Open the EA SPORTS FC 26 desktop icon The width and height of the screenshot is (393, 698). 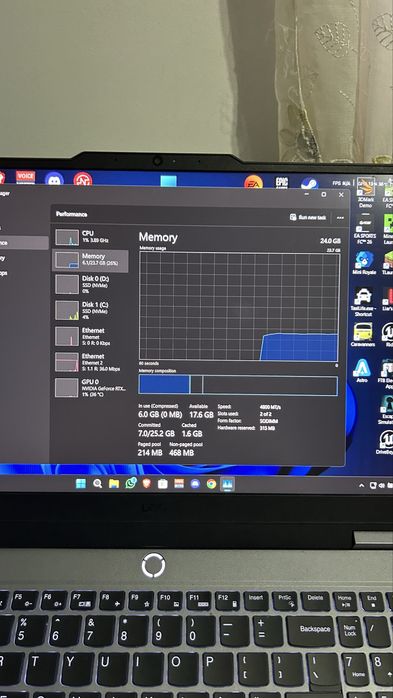coord(365,228)
